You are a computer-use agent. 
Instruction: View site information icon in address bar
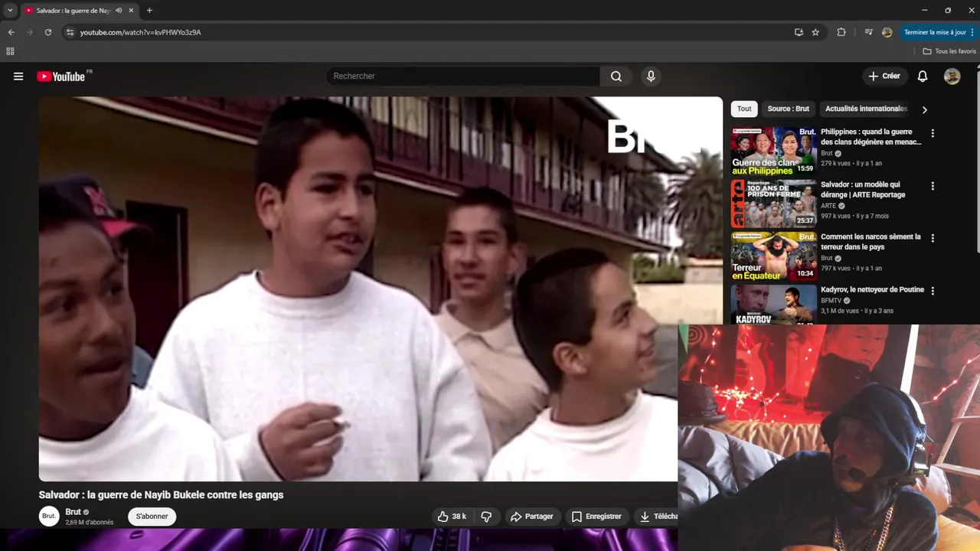click(70, 32)
